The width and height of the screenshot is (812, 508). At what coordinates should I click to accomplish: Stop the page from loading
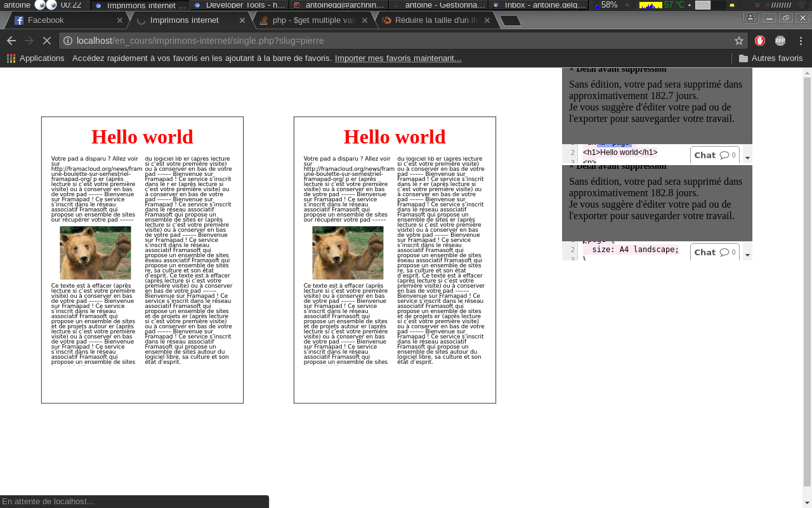point(46,41)
